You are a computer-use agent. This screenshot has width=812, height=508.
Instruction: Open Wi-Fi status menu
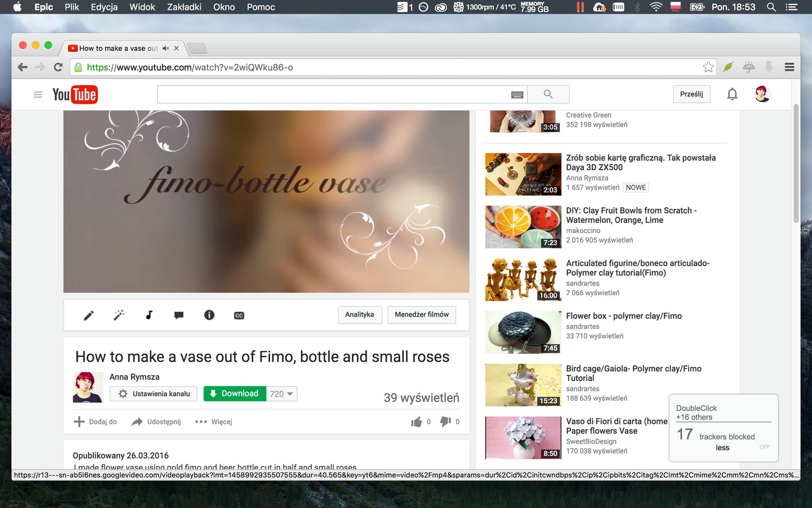coord(656,7)
